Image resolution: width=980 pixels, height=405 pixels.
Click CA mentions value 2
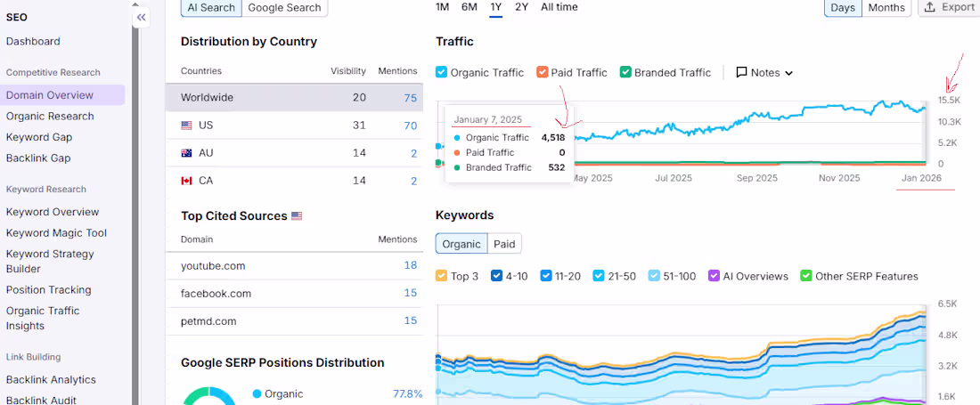tap(413, 181)
